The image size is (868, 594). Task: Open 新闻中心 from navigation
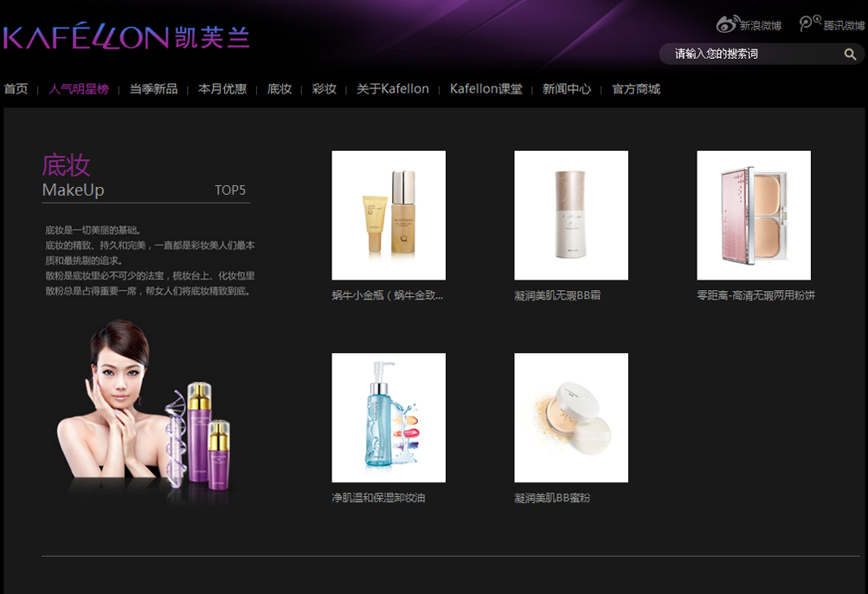pos(566,88)
